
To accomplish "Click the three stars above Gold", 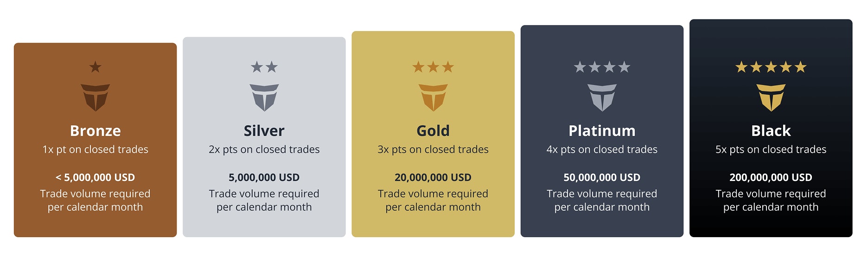I will [433, 67].
